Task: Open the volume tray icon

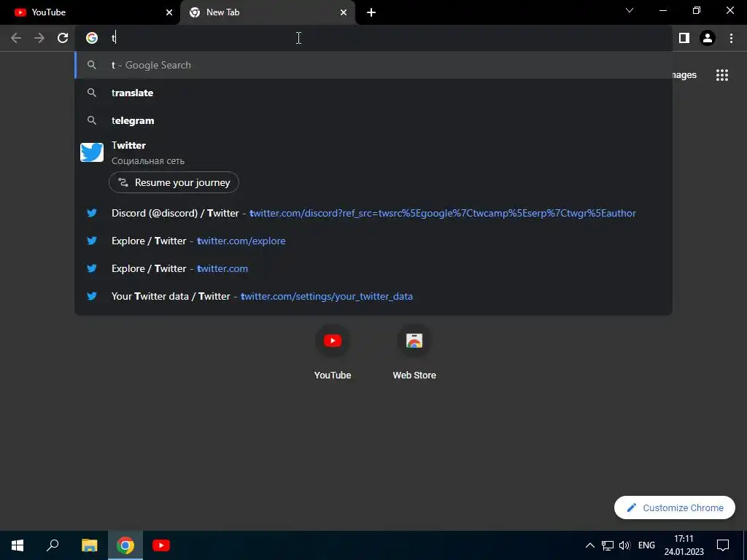Action: 624,545
